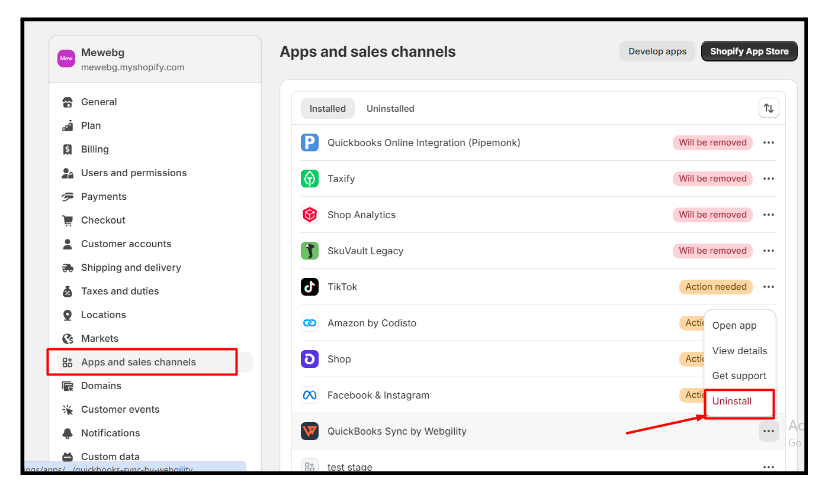The height and width of the screenshot is (492, 824).
Task: Click the Custom data icon
Action: 67,457
